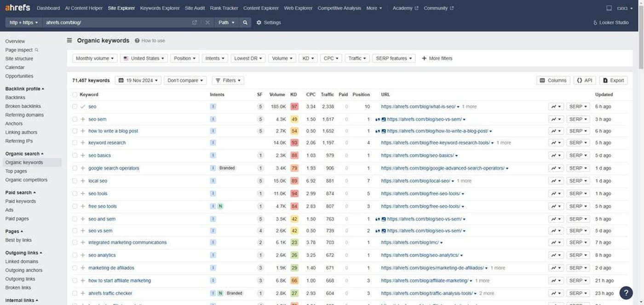This screenshot has width=644, height=305.
Task: Open the More menu in top navigation
Action: pyautogui.click(x=374, y=8)
